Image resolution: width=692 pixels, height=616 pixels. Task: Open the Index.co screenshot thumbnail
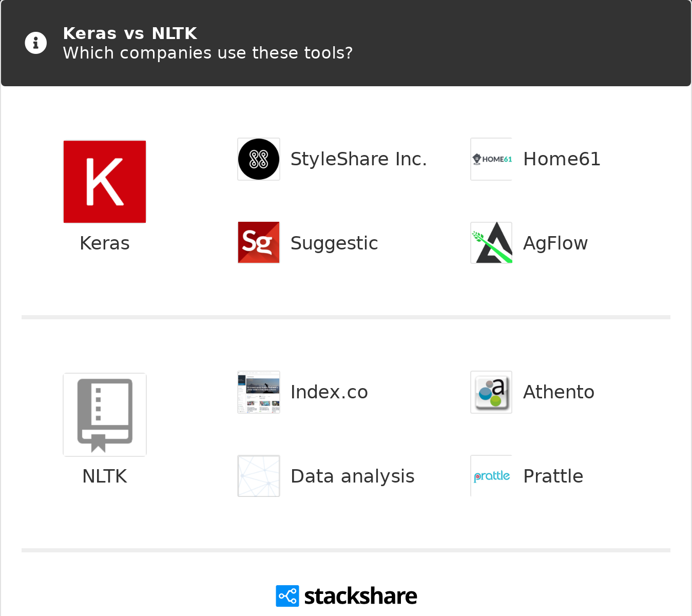tap(259, 392)
